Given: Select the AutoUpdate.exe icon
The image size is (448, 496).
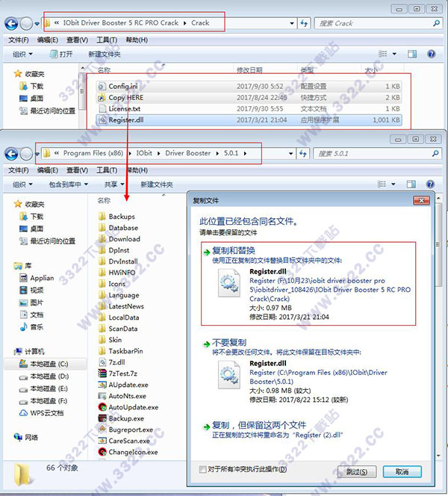Looking at the screenshot, I should pyautogui.click(x=102, y=407).
